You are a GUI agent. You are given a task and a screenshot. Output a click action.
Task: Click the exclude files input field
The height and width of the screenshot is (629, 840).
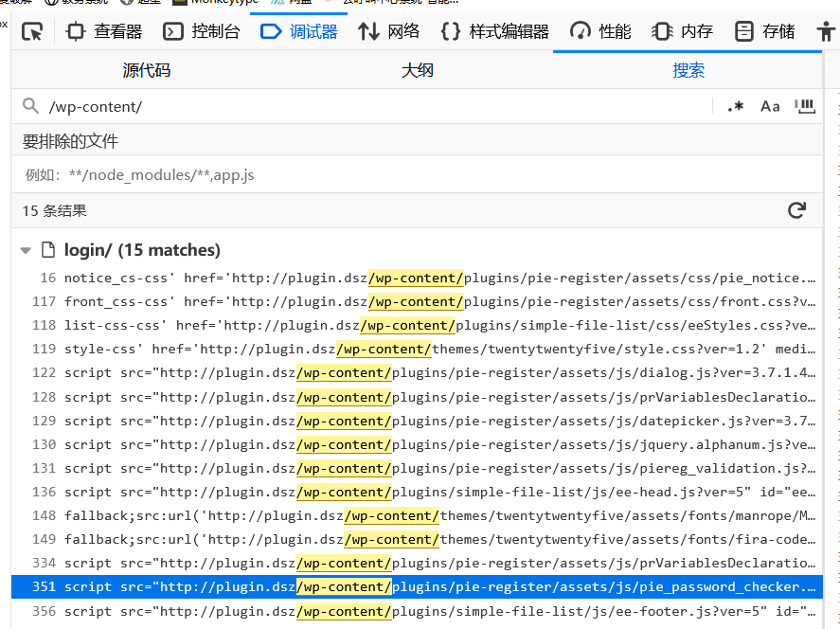point(417,175)
